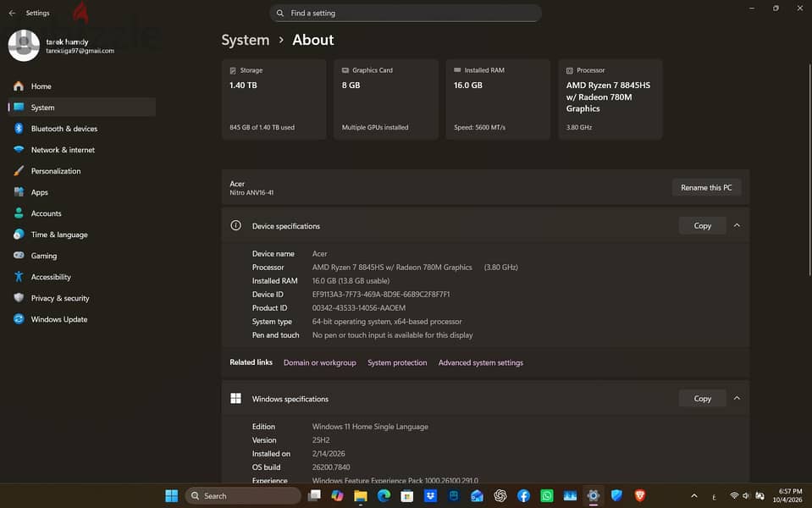Launch ChatGPT from the taskbar
This screenshot has width=812, height=508.
point(500,495)
